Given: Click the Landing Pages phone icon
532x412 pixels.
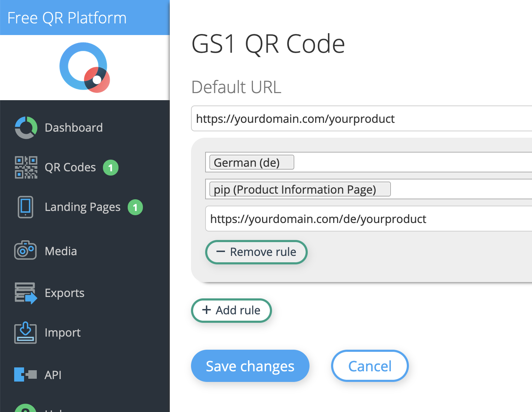Looking at the screenshot, I should 25,207.
